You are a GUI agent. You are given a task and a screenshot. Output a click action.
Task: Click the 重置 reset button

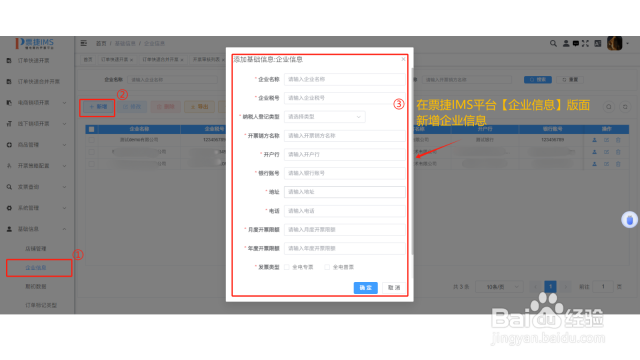click(x=570, y=80)
